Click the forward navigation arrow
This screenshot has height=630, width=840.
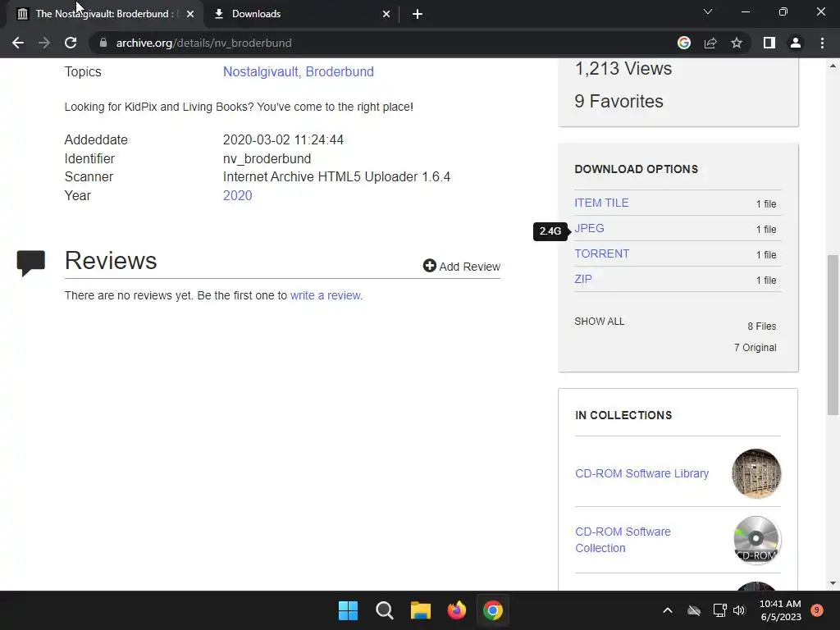[44, 43]
